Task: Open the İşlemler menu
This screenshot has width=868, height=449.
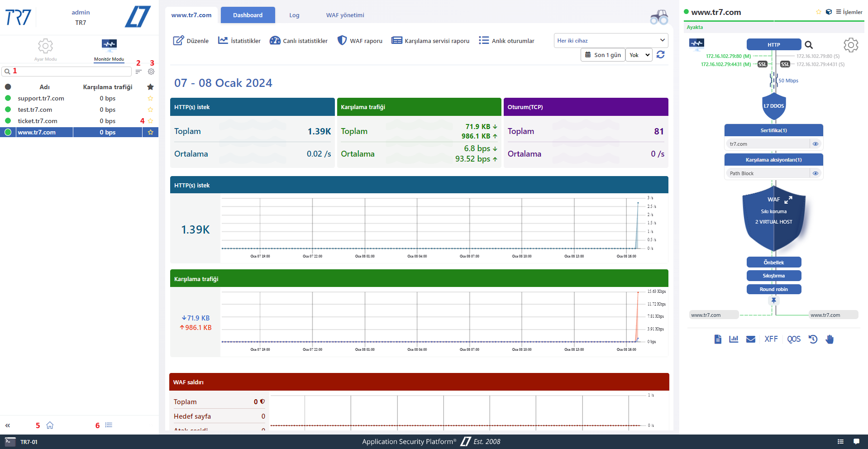Action: coord(849,12)
